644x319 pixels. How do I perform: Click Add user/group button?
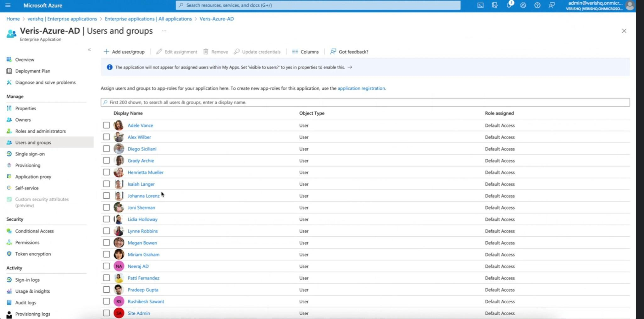click(124, 52)
